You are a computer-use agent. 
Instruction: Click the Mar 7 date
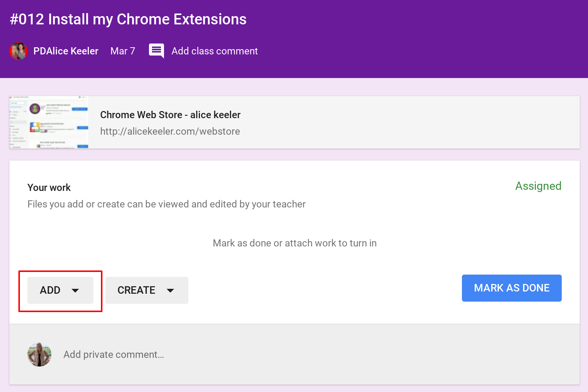[123, 51]
